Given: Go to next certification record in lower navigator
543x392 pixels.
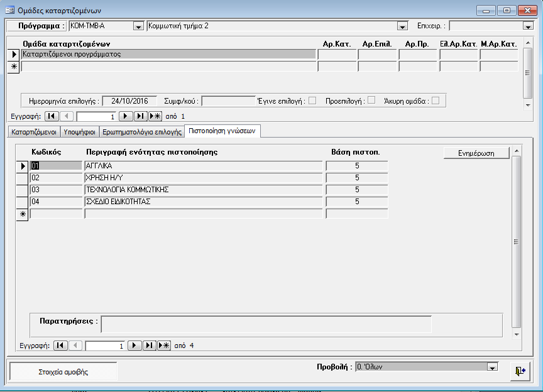Looking at the screenshot, I should click(x=134, y=345).
